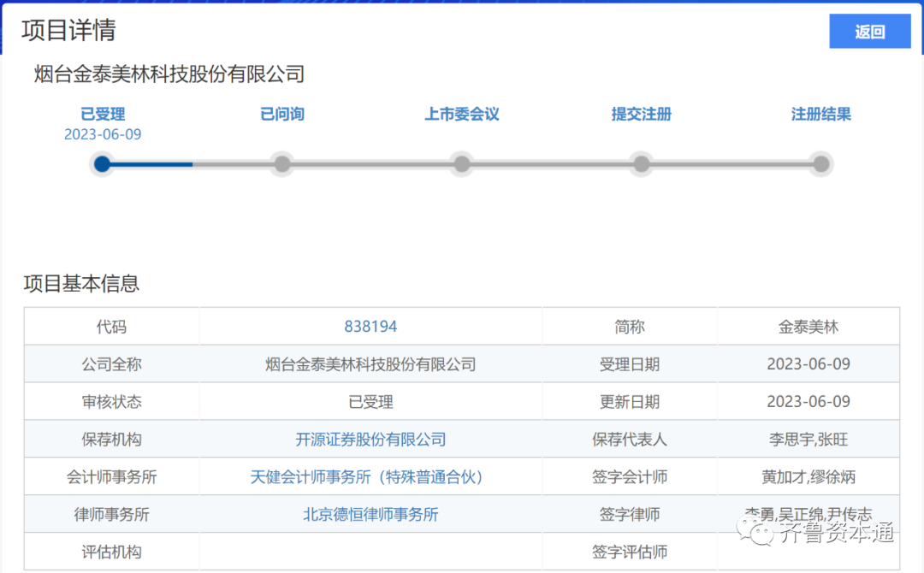The width and height of the screenshot is (924, 573).
Task: Open the 提交注册 stage label
Action: (642, 114)
